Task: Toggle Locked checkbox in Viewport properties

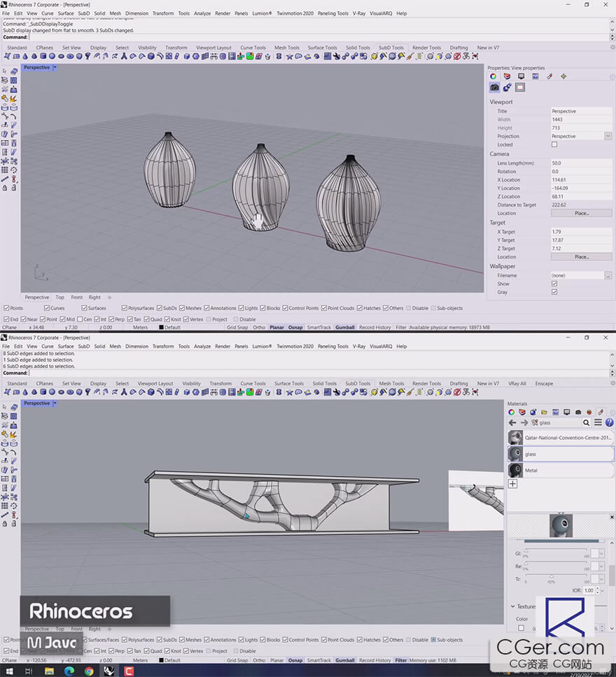Action: [554, 145]
